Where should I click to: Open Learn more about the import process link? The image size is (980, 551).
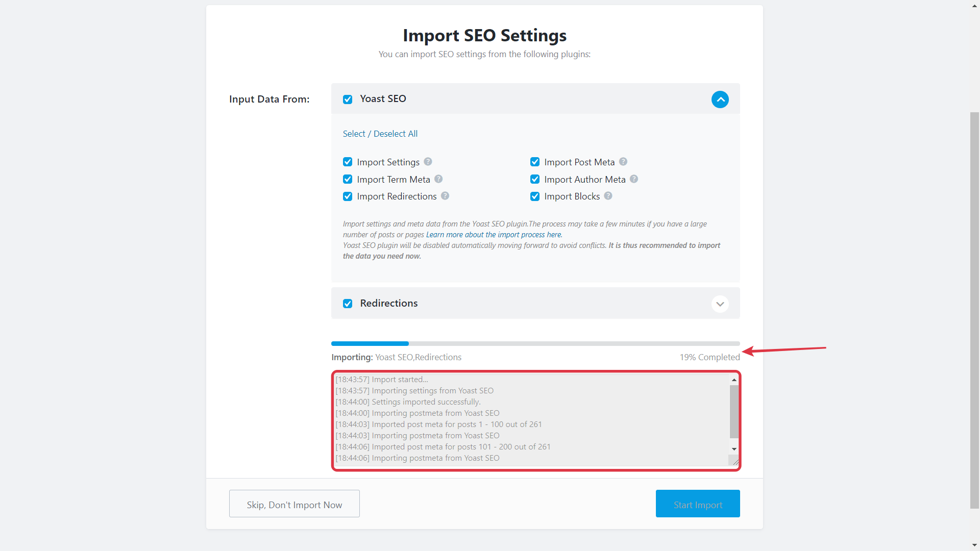point(494,235)
